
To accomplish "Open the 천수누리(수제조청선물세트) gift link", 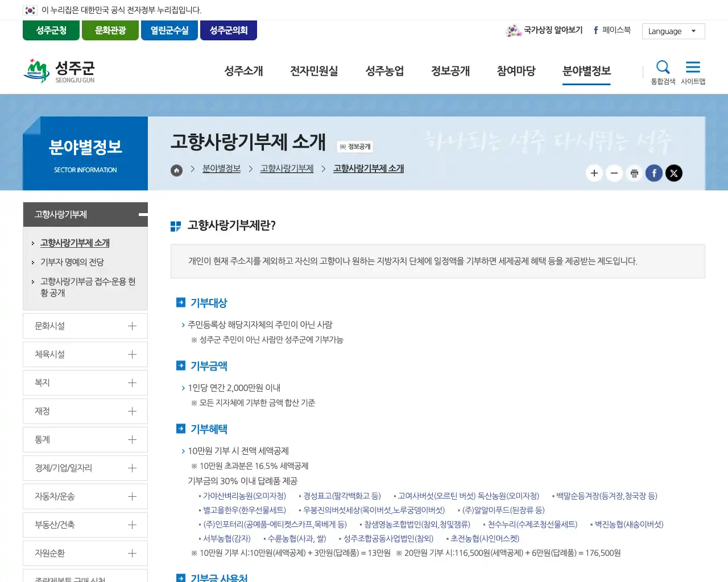I will 532,525.
